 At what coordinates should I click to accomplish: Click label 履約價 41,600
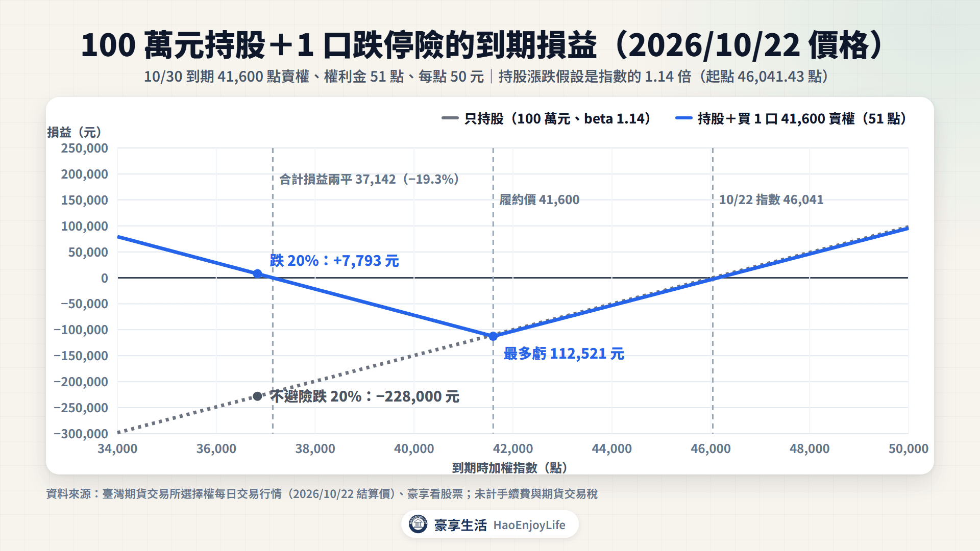[540, 199]
